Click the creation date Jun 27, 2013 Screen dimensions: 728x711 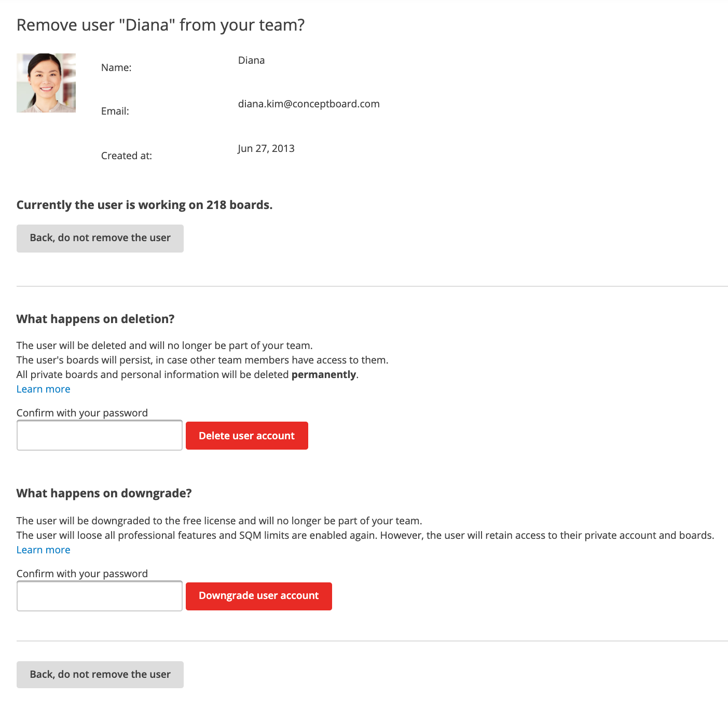click(266, 148)
